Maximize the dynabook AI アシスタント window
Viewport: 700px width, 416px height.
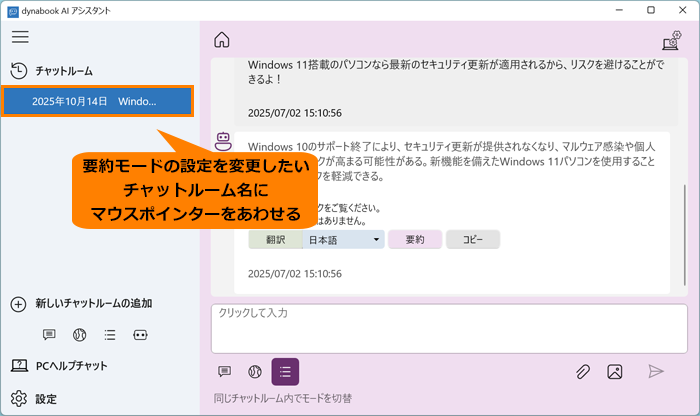[651, 10]
